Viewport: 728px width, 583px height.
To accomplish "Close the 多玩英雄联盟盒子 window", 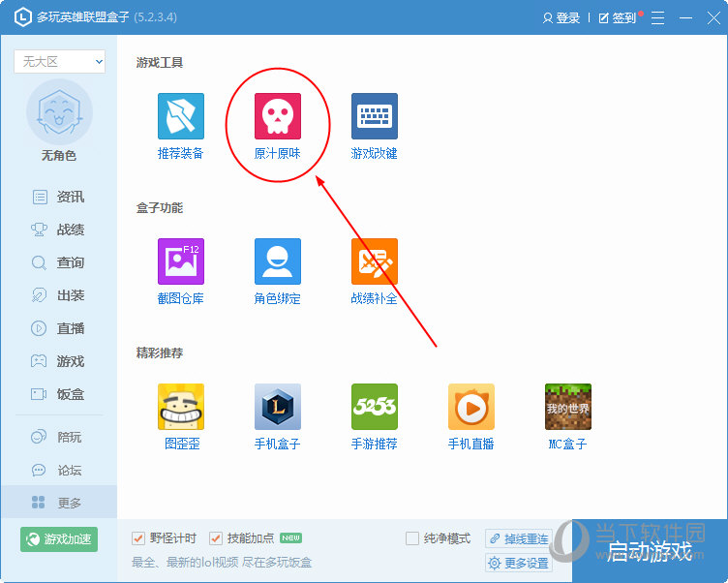I will 713,18.
